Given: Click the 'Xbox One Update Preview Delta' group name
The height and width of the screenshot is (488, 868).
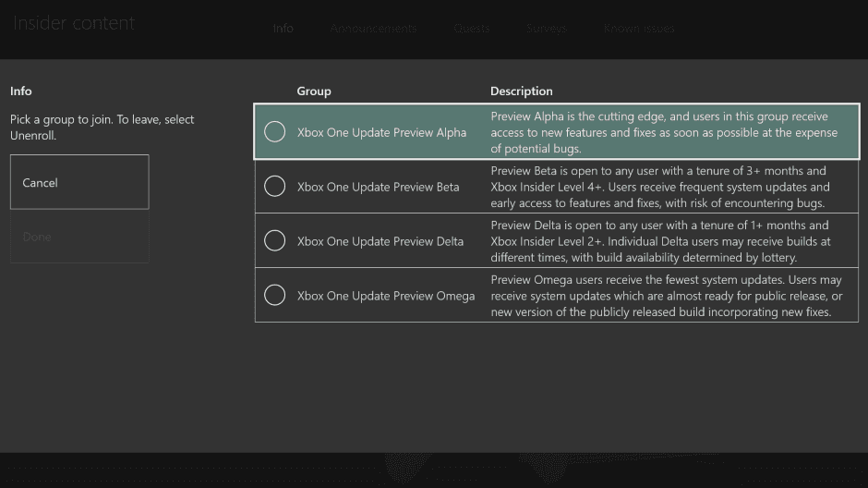Looking at the screenshot, I should pyautogui.click(x=380, y=241).
